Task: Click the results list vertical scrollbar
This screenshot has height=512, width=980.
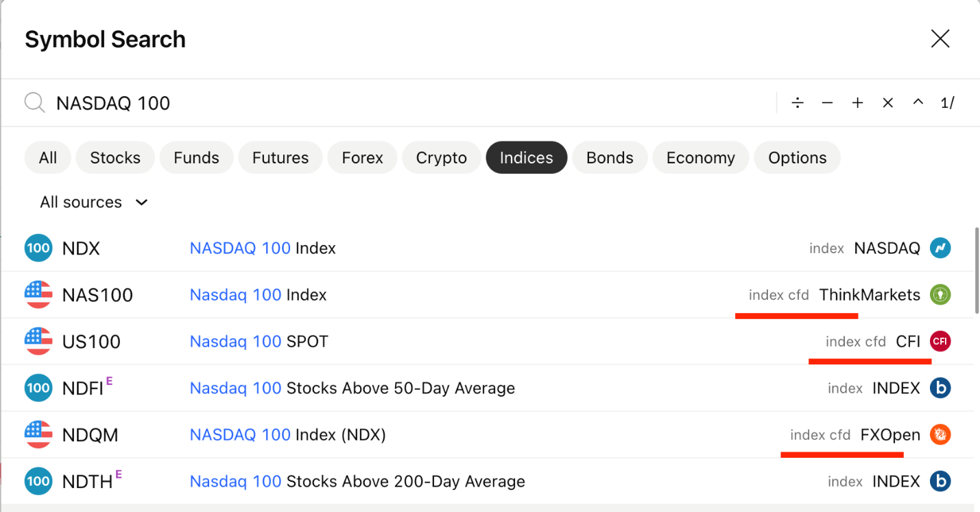Action: point(977,271)
